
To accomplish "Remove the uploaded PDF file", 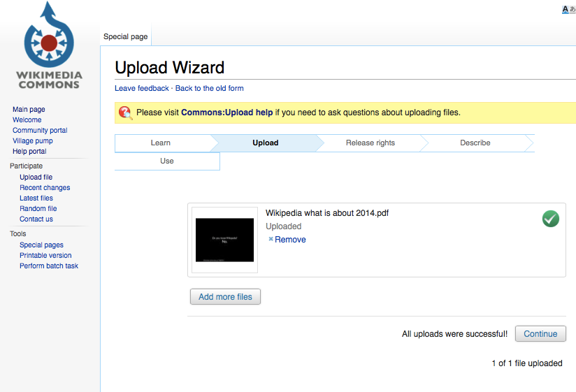I will tap(290, 239).
